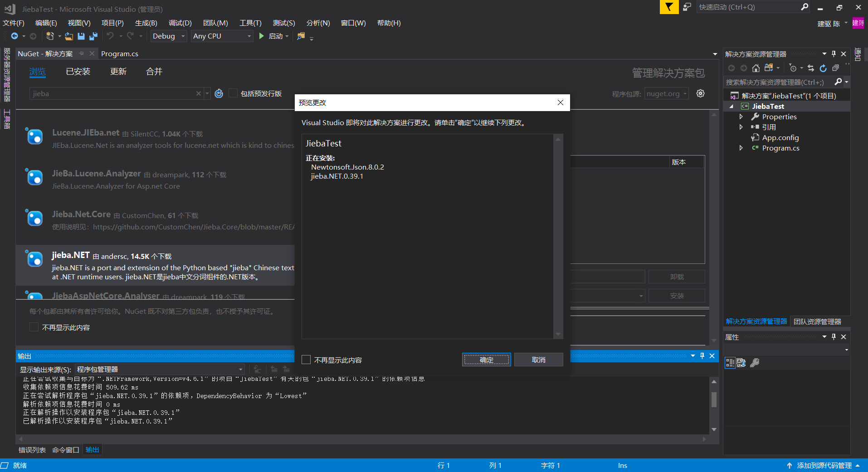868x472 pixels.
Task: Close the NuGet solution tab
Action: pyautogui.click(x=92, y=54)
